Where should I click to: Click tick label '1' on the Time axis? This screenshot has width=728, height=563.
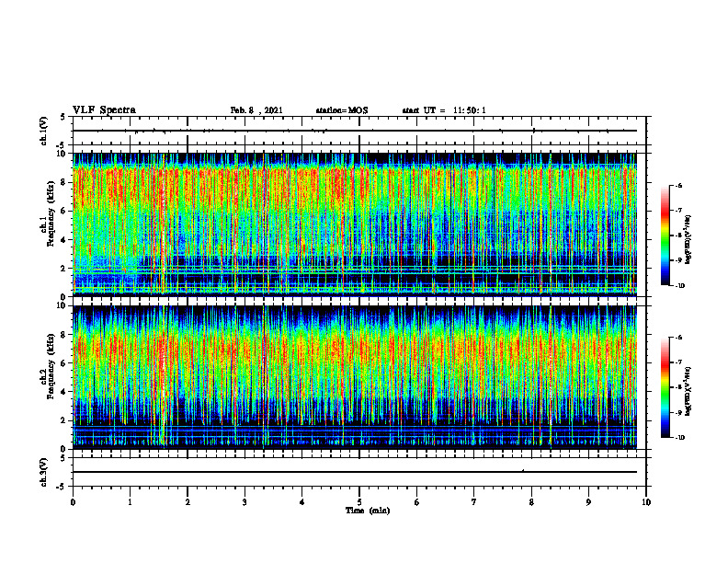pos(130,502)
